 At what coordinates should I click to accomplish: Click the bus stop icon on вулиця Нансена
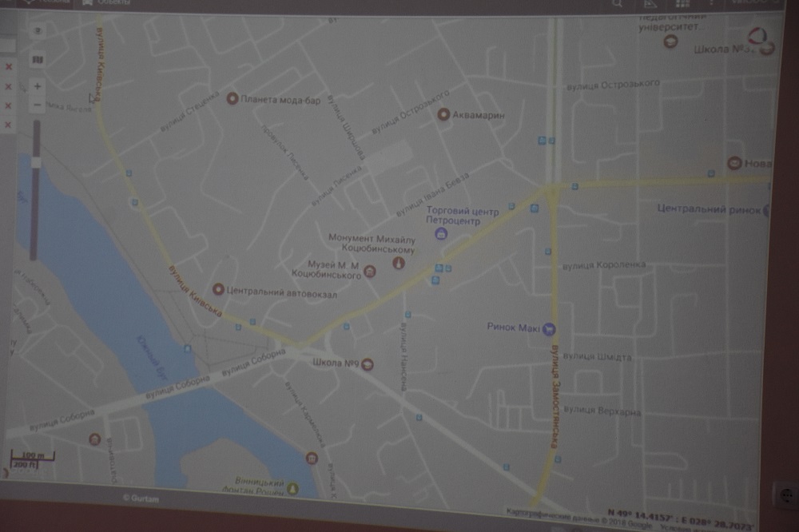[x=407, y=315]
